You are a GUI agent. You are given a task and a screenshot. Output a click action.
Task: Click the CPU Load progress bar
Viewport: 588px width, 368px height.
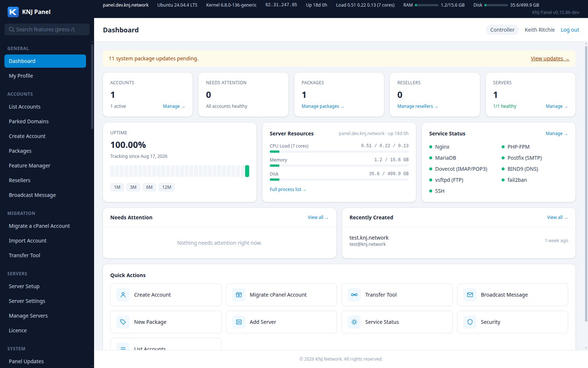[x=339, y=152]
